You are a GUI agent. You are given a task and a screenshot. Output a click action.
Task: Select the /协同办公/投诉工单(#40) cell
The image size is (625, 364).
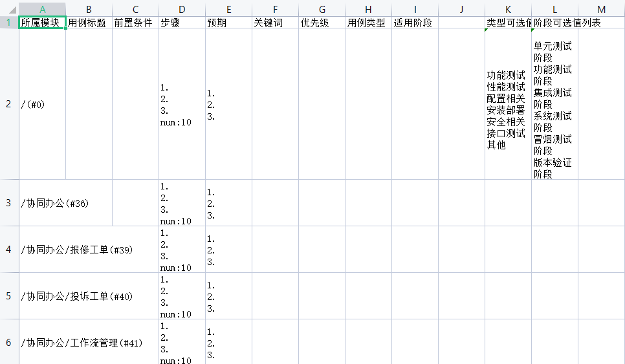pos(42,296)
